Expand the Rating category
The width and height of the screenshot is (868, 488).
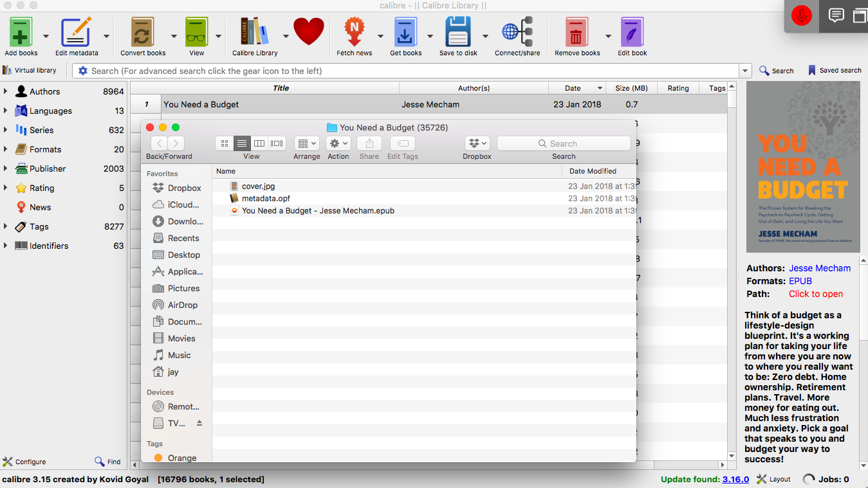click(x=5, y=188)
